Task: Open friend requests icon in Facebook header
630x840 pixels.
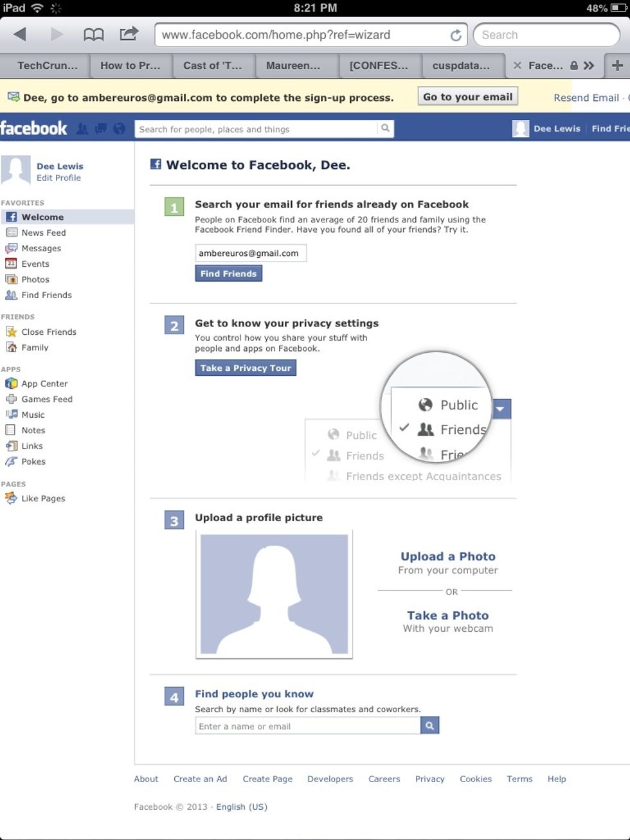Action: (82, 129)
